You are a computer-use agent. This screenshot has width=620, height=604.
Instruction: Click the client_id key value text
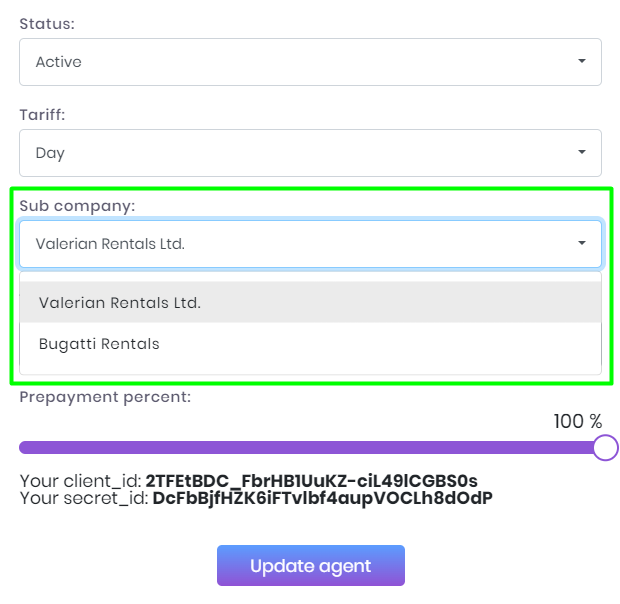[x=311, y=481]
